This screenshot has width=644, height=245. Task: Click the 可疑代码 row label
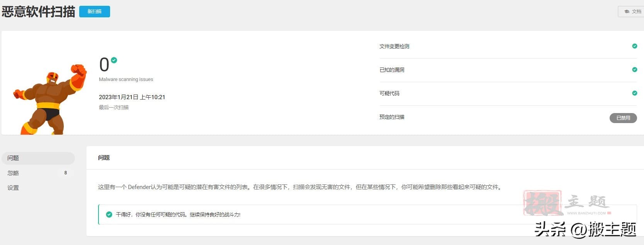(x=389, y=93)
